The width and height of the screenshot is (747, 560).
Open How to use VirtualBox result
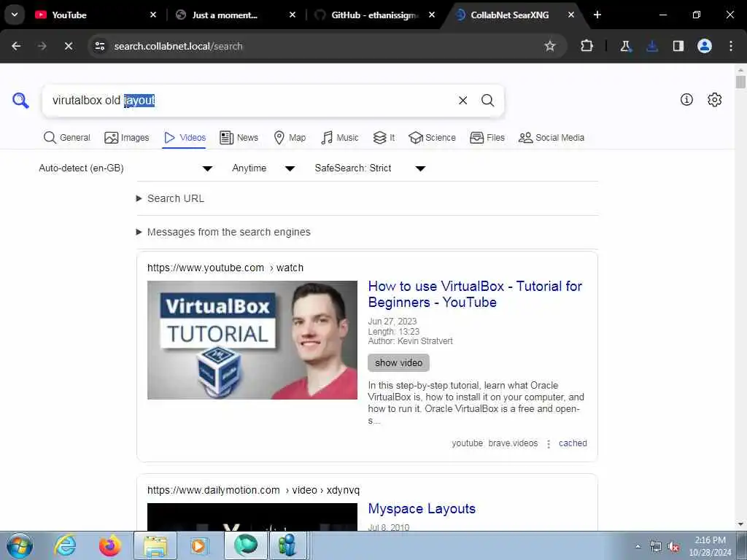(x=475, y=295)
